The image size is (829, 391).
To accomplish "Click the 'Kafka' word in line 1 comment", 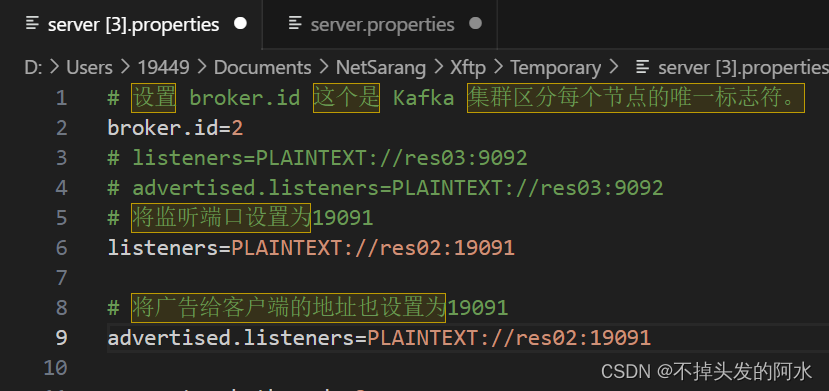I will point(423,98).
